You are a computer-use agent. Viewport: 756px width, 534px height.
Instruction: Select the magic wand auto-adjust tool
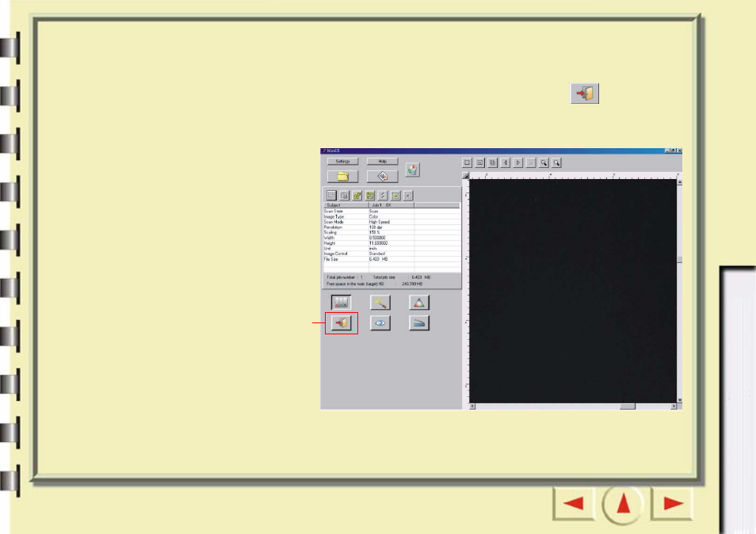click(380, 303)
